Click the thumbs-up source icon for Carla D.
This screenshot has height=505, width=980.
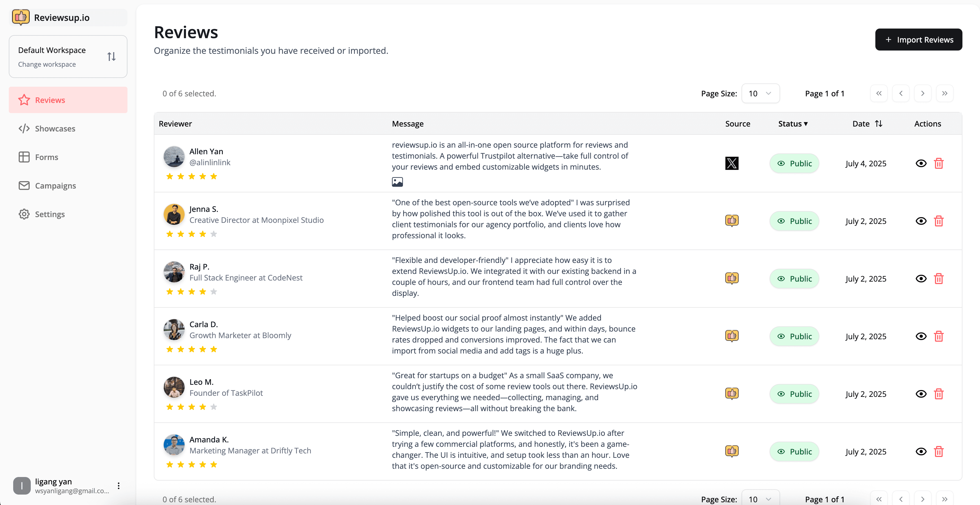[x=732, y=336]
